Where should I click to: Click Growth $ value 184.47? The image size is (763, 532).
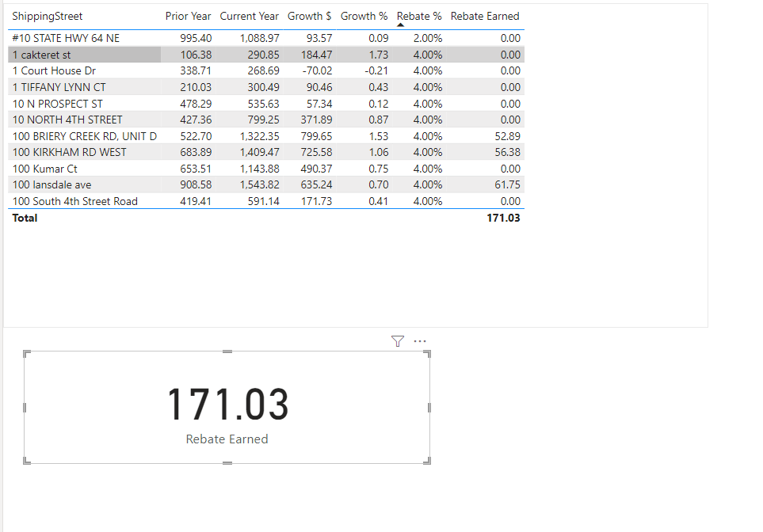coord(316,55)
